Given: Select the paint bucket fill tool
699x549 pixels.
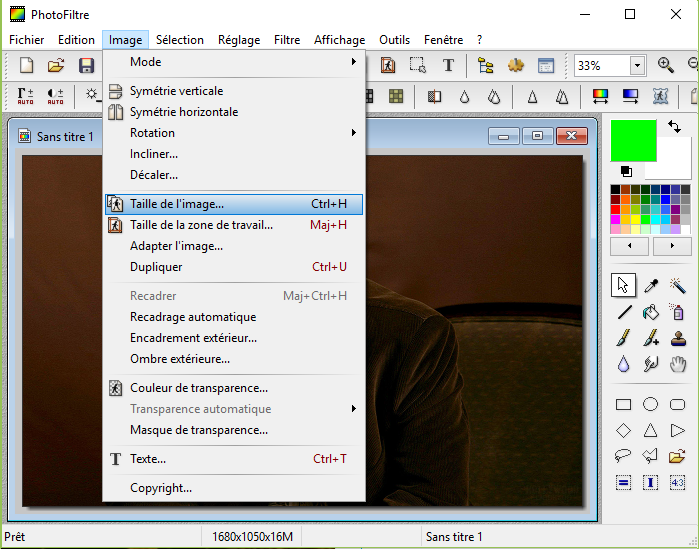Looking at the screenshot, I should point(650,312).
